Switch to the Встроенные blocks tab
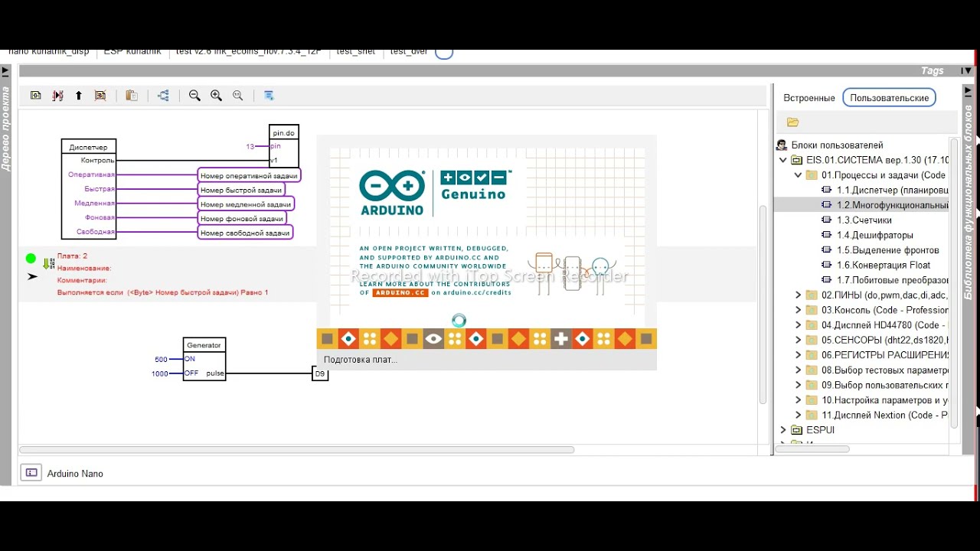Image resolution: width=980 pixels, height=551 pixels. (808, 98)
